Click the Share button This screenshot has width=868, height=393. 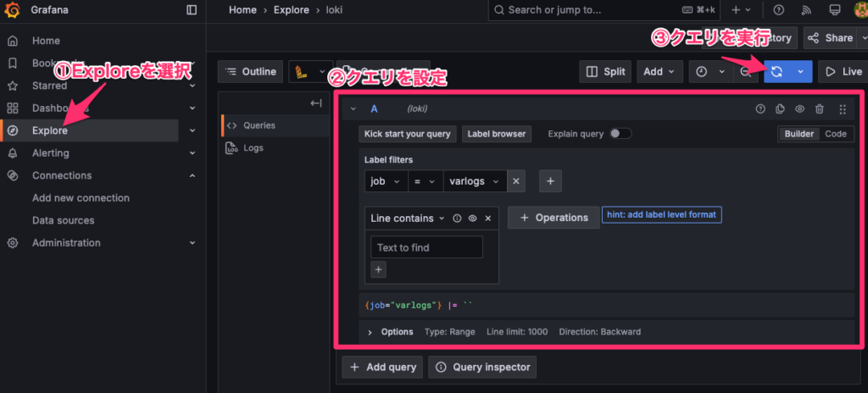(831, 38)
